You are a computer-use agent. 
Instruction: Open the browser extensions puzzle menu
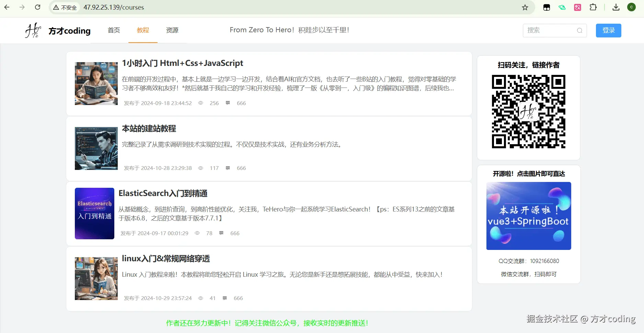(x=593, y=7)
